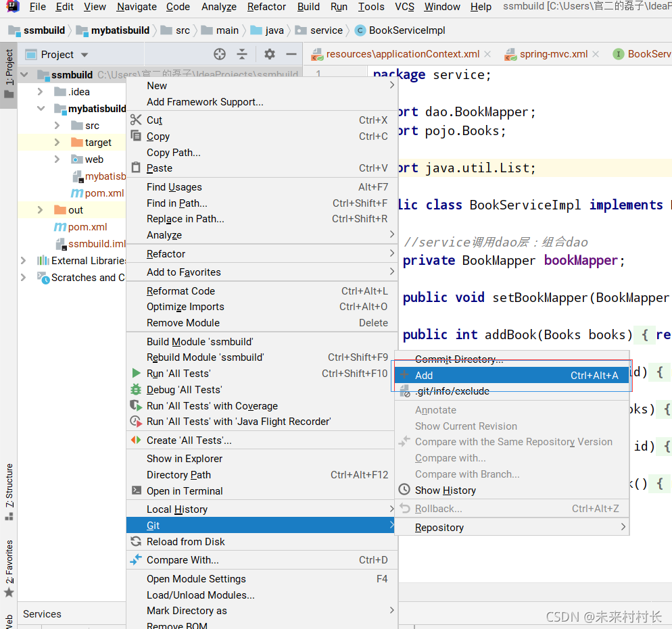The width and height of the screenshot is (672, 629).
Task: Open the Navigate menu
Action: [137, 7]
